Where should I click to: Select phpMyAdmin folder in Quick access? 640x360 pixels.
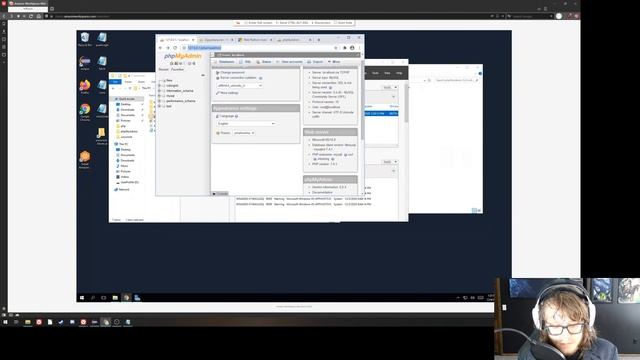(x=129, y=131)
